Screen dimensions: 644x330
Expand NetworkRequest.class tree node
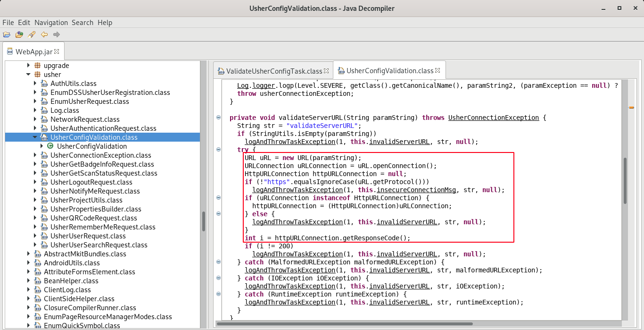coord(35,119)
